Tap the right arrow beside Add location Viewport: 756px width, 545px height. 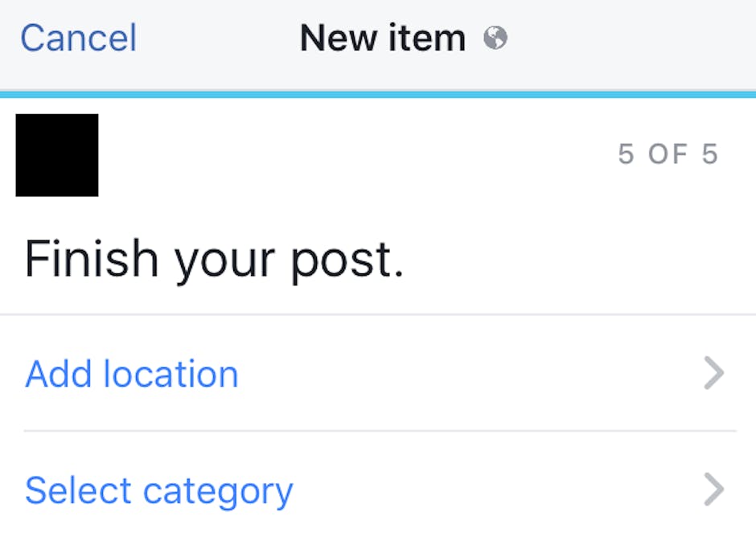[713, 373]
